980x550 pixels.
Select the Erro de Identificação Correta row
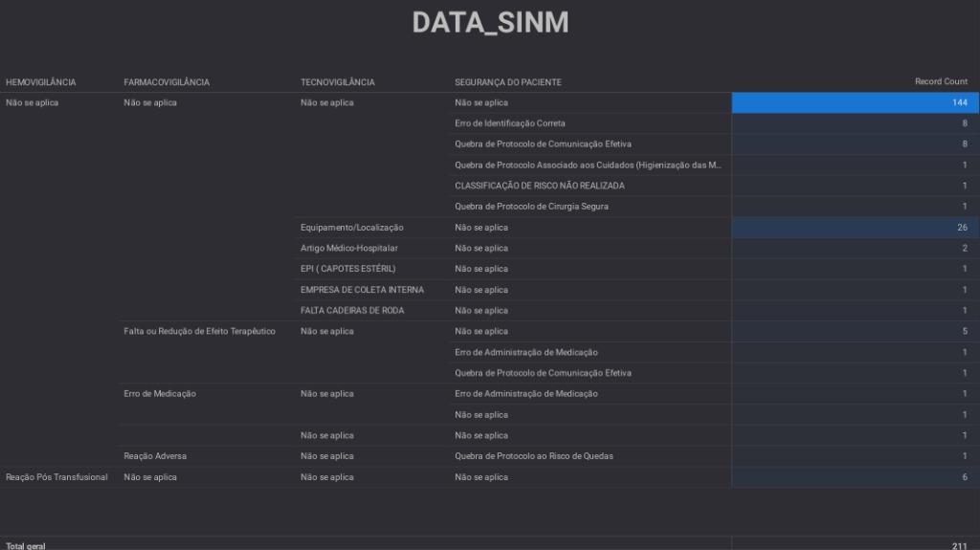pos(510,123)
